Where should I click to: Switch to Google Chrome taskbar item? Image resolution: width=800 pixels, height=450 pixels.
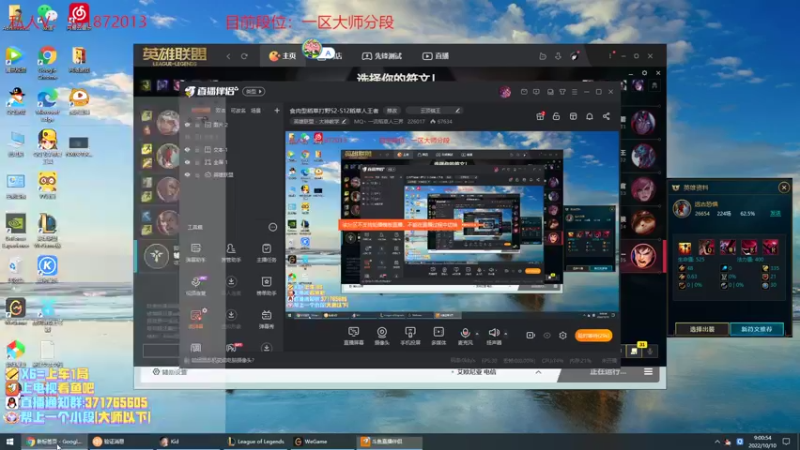click(54, 441)
